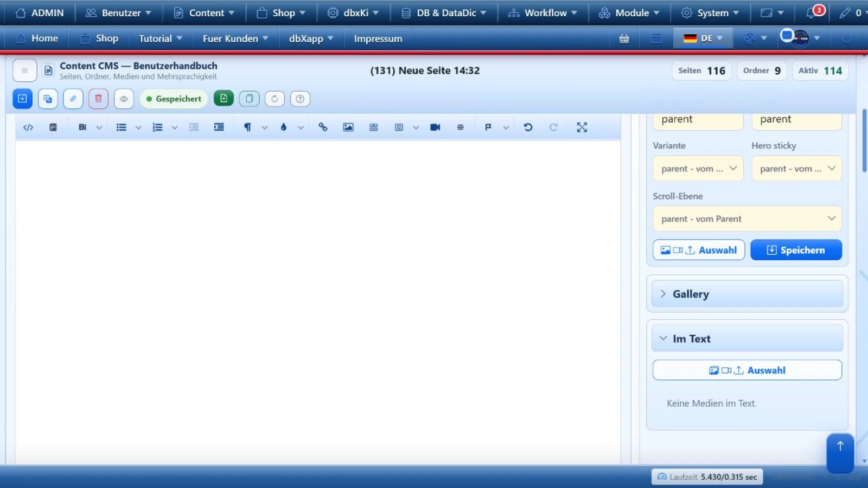Click the link chain icon button
Viewport: 868px width, 488px height.
tap(73, 99)
